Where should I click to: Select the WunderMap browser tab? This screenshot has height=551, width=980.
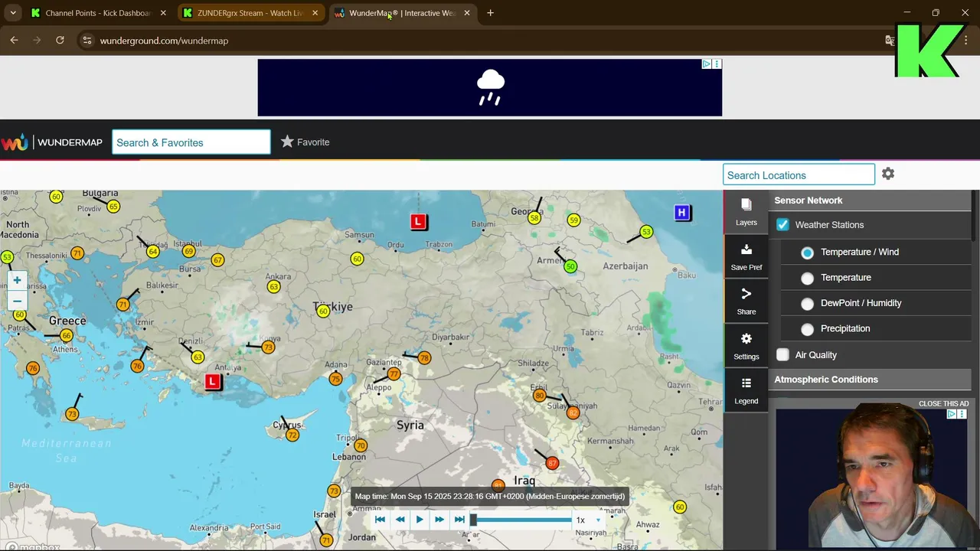(403, 13)
